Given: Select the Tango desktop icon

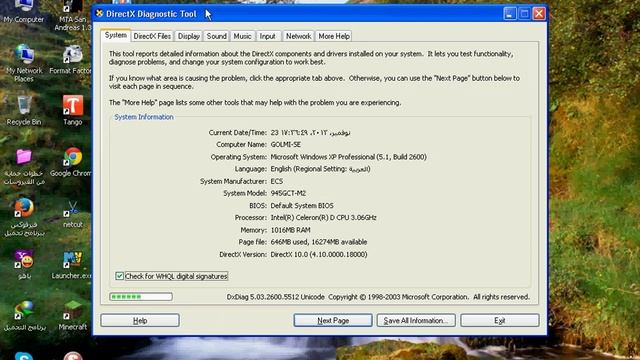Looking at the screenshot, I should pyautogui.click(x=73, y=110).
